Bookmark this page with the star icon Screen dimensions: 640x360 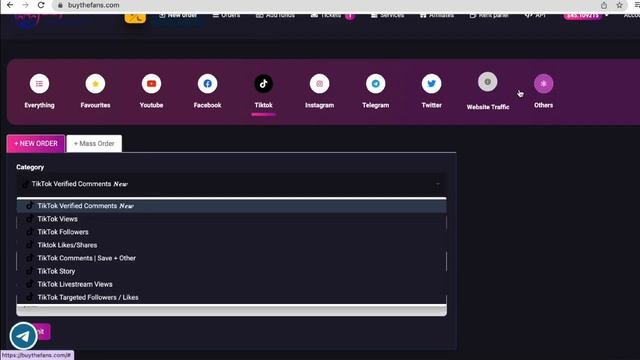619,5
